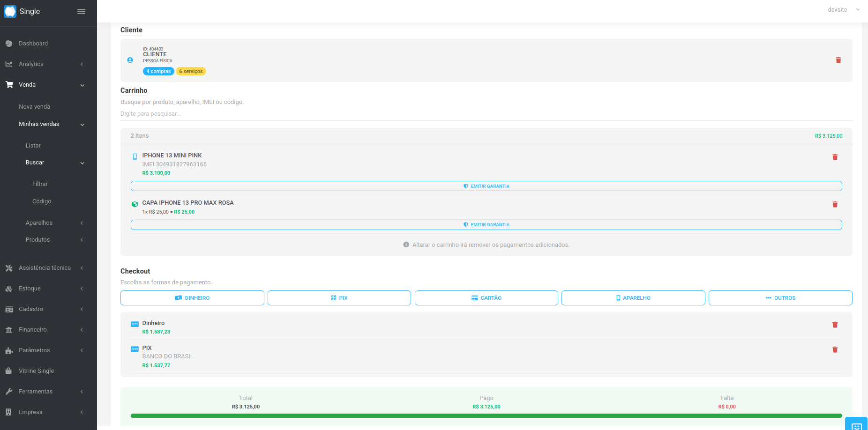Open Nova venda in the sidebar
Image resolution: width=868 pixels, height=430 pixels.
34,107
